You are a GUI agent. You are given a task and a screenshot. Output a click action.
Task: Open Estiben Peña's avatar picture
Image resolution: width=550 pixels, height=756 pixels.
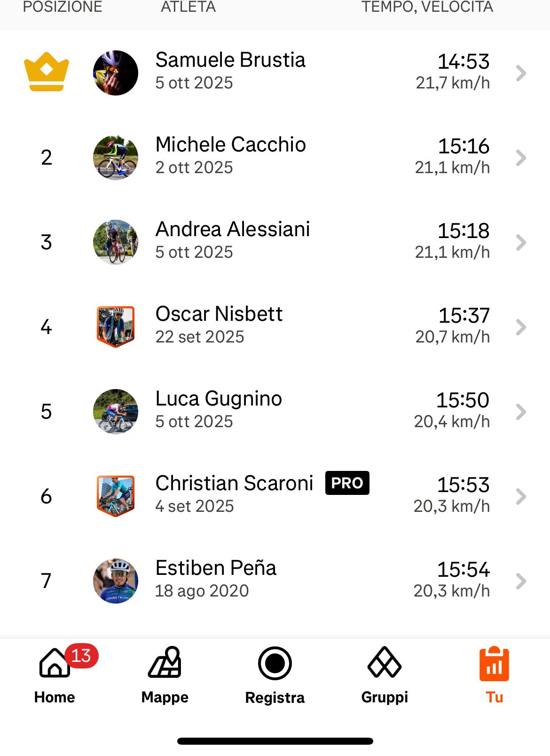116,581
